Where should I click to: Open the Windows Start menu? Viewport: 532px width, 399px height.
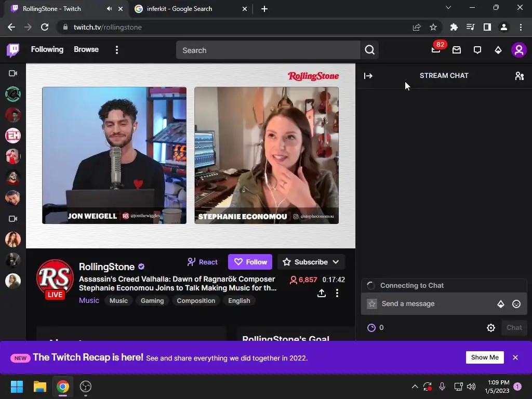click(x=17, y=387)
